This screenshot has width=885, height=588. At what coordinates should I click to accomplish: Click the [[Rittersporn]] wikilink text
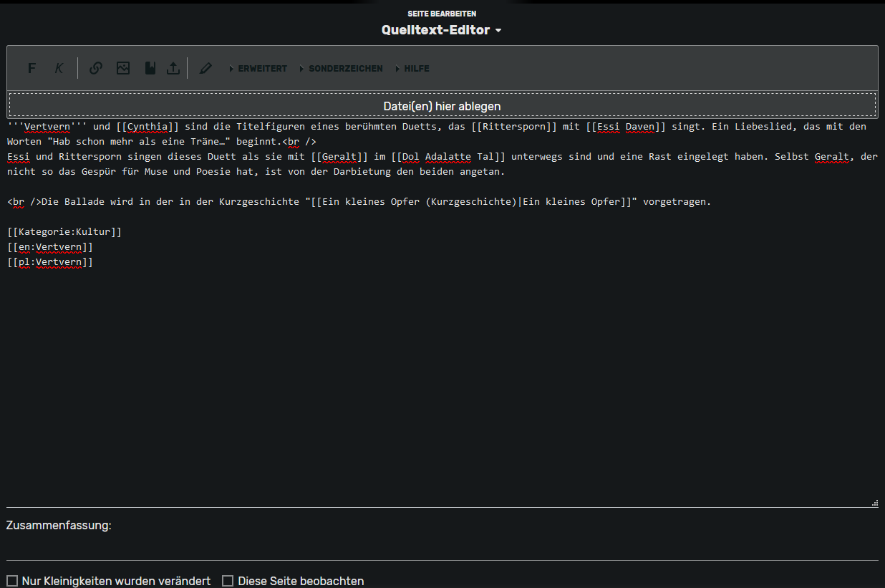(x=514, y=127)
